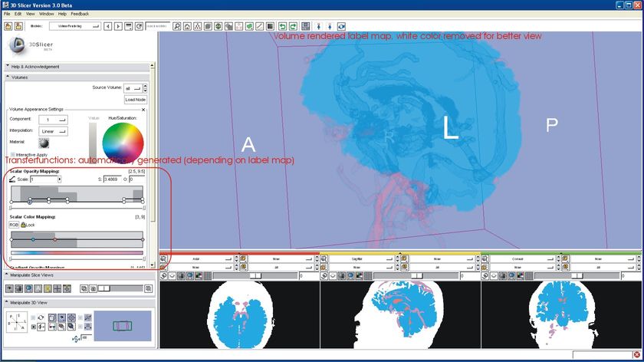The width and height of the screenshot is (644, 362).
Task: Click the green redo arrow icon
Action: [292, 26]
